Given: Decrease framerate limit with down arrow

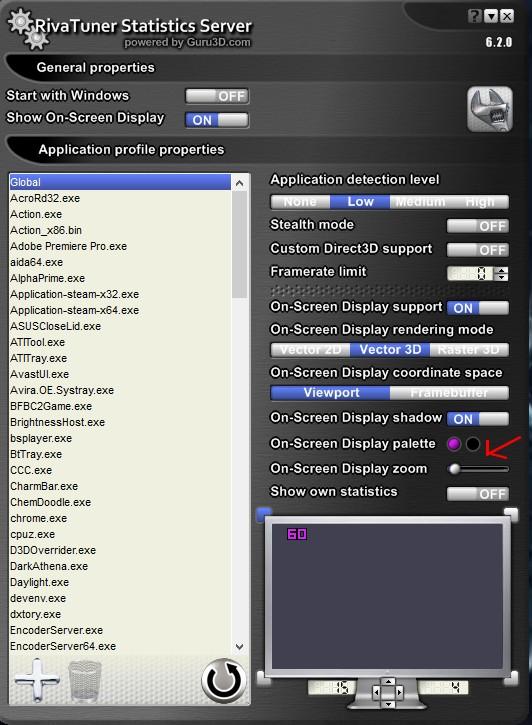Looking at the screenshot, I should point(501,277).
